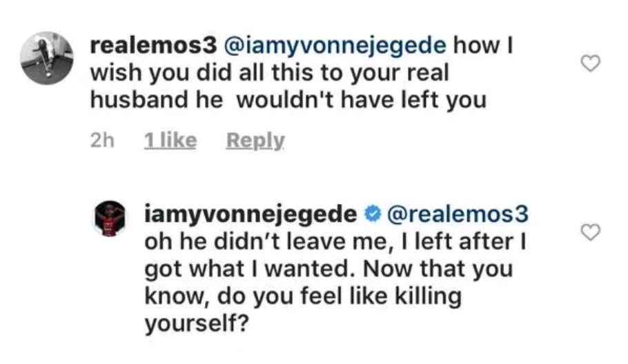View who liked via "1 like"
The image size is (628, 364).
pyautogui.click(x=170, y=141)
